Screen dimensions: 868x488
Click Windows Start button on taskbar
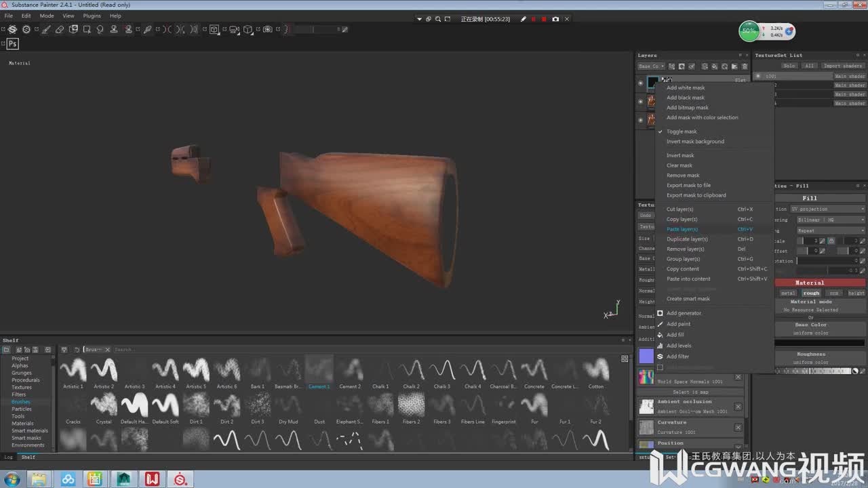(x=13, y=479)
